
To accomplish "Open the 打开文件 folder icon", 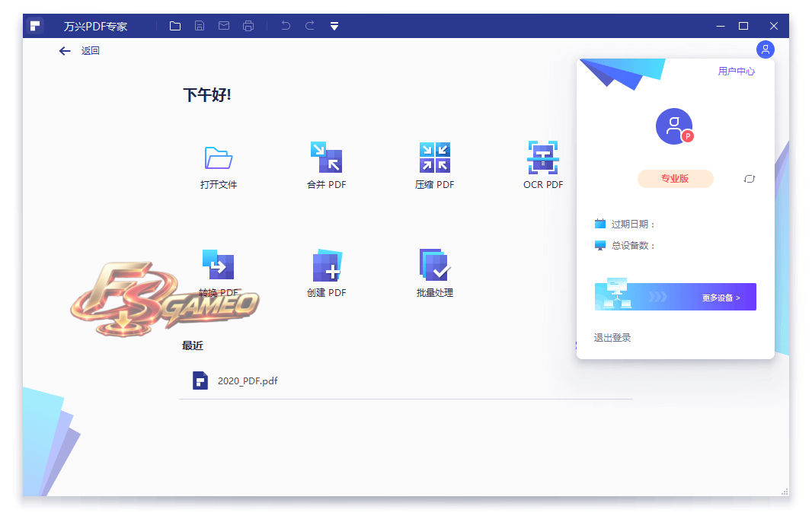I will coord(219,158).
